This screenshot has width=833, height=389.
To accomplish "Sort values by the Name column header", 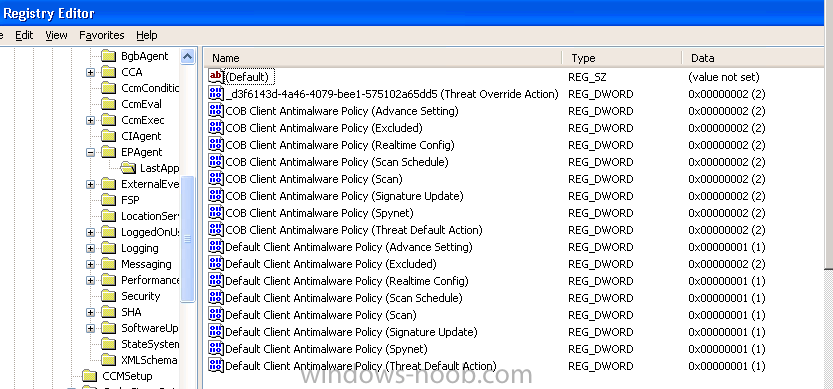I will [383, 58].
